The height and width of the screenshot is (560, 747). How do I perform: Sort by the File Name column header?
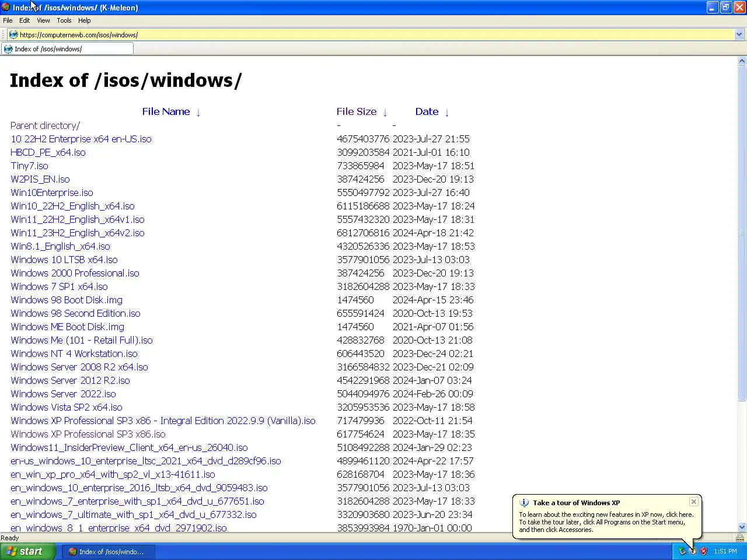pyautogui.click(x=166, y=111)
